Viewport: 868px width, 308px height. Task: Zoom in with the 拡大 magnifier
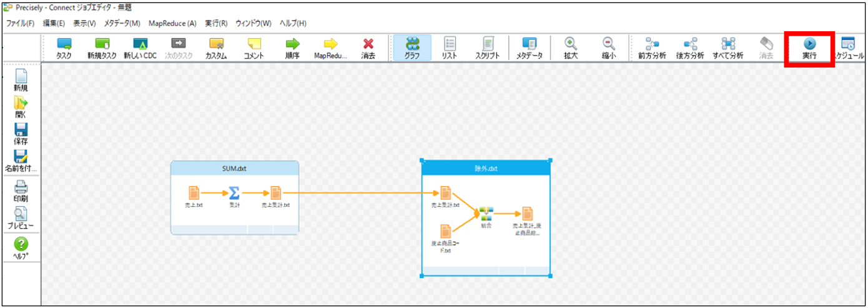pyautogui.click(x=570, y=48)
